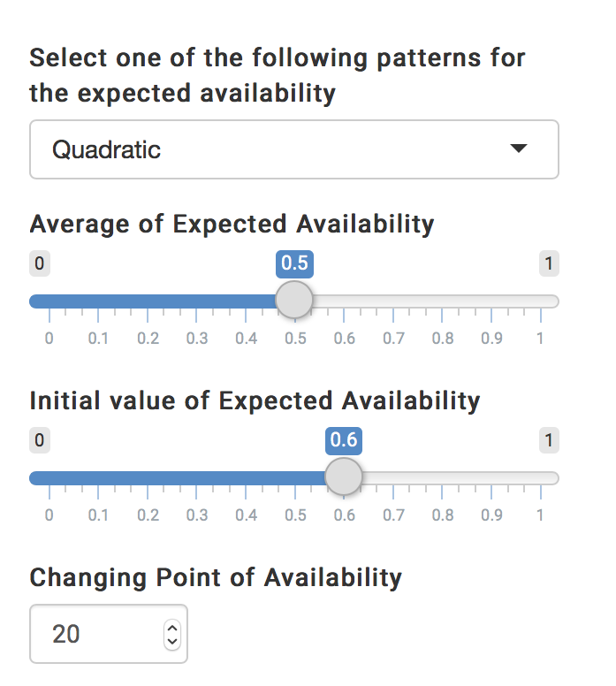Click the minimum label 0 of the Initial value slider
This screenshot has width=616, height=686.
[40, 440]
